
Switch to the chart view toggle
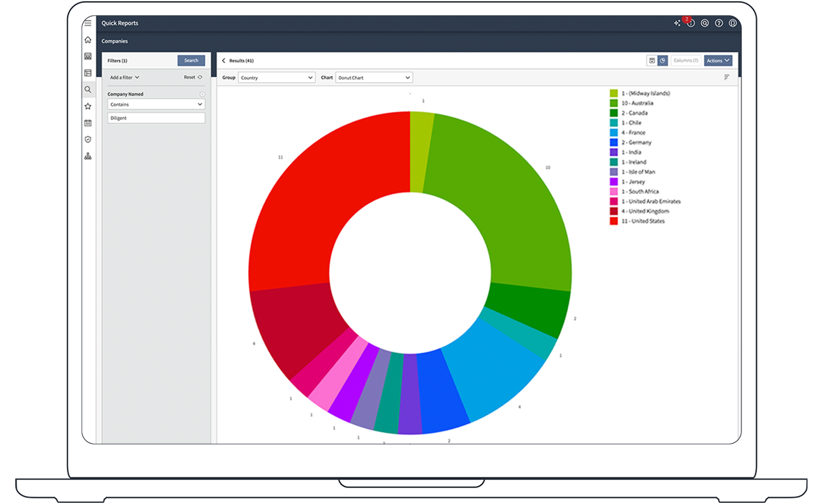coord(663,60)
